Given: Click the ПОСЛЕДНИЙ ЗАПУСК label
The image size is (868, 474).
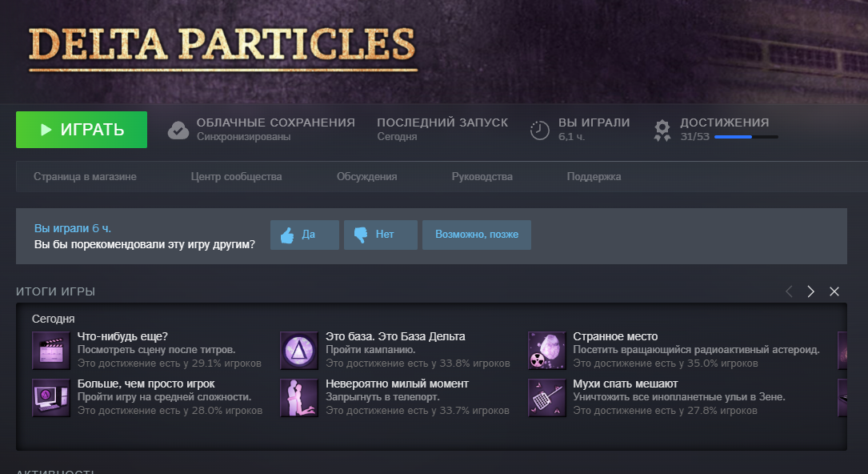Looking at the screenshot, I should point(442,123).
